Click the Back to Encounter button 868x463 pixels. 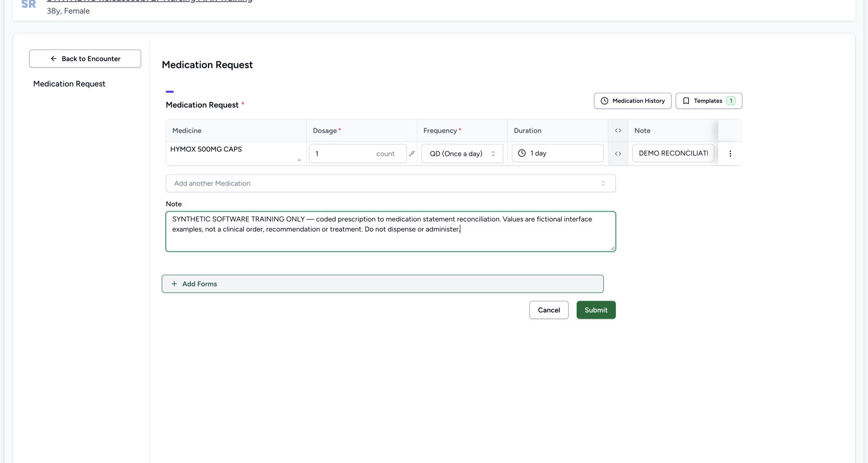tap(85, 59)
